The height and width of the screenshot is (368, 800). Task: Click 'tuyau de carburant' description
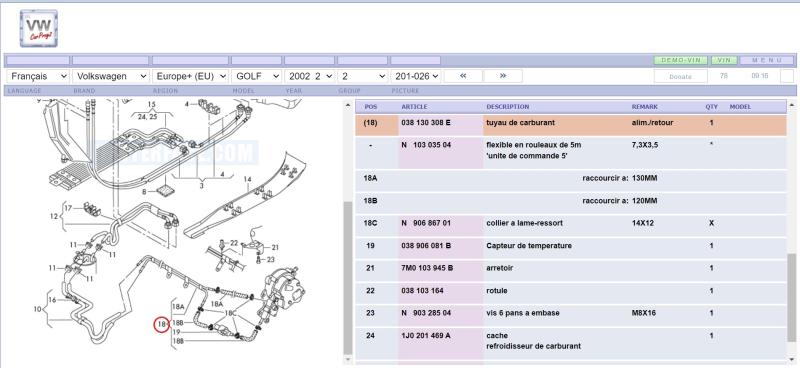(520, 123)
